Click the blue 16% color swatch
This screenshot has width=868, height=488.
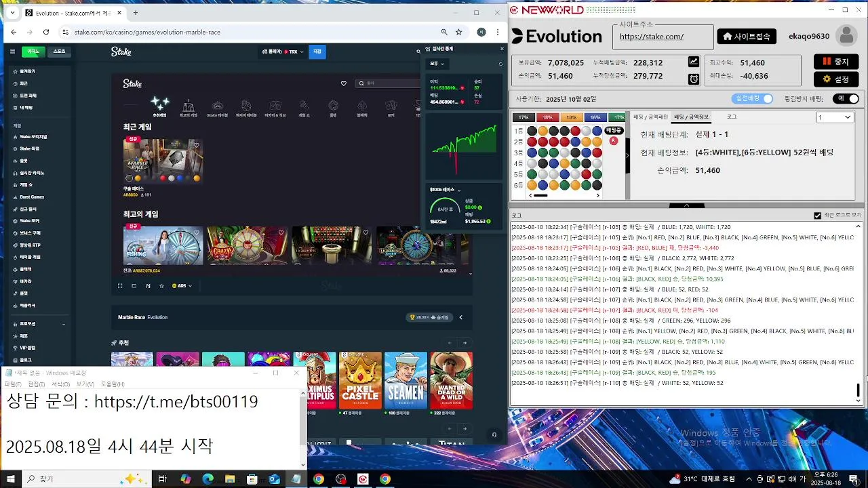[595, 118]
